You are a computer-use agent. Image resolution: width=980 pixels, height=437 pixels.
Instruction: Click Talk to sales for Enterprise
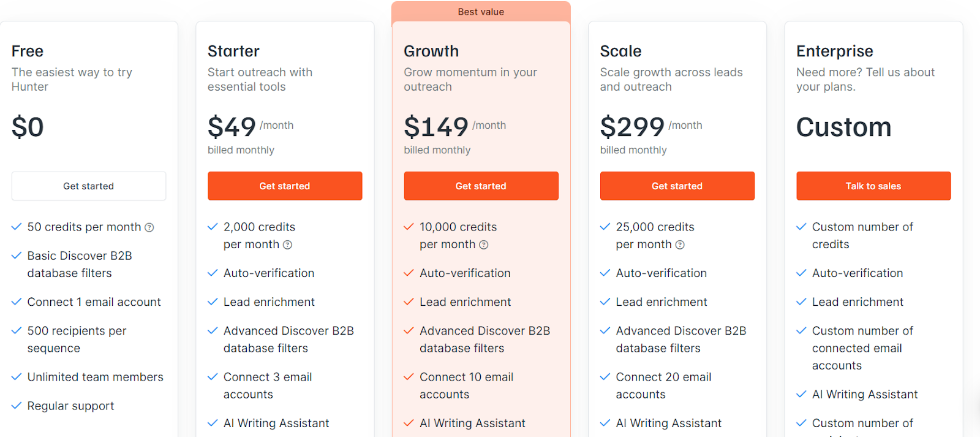coord(873,186)
